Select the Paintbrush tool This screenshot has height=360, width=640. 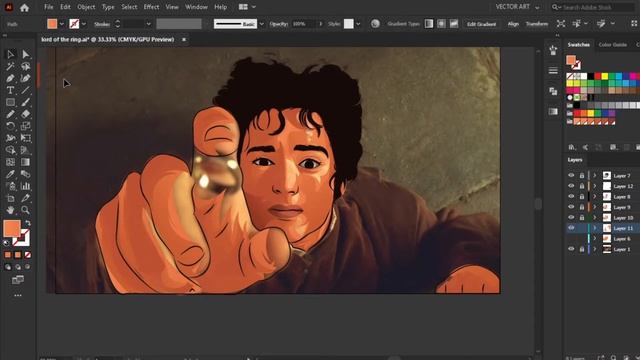coord(25,102)
